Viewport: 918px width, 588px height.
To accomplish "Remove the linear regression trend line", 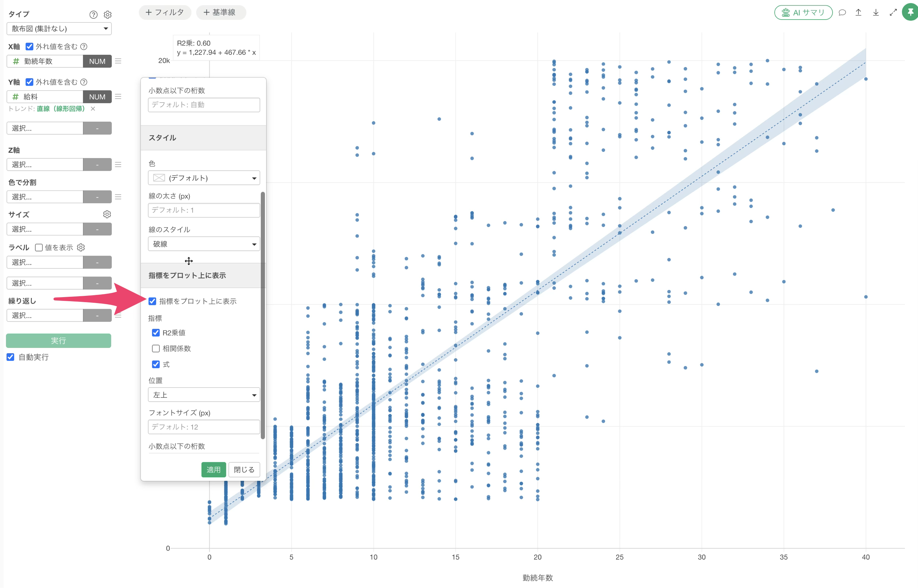I will 93,109.
